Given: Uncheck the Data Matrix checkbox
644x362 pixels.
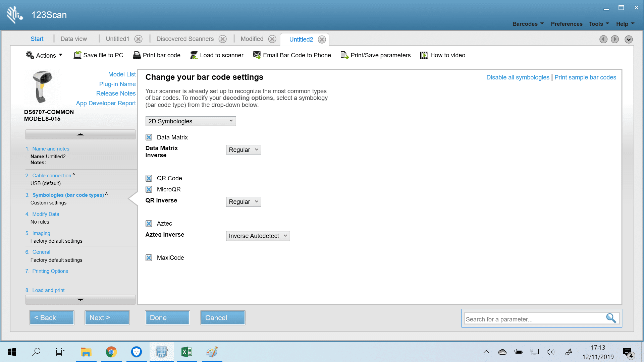Looking at the screenshot, I should 149,137.
